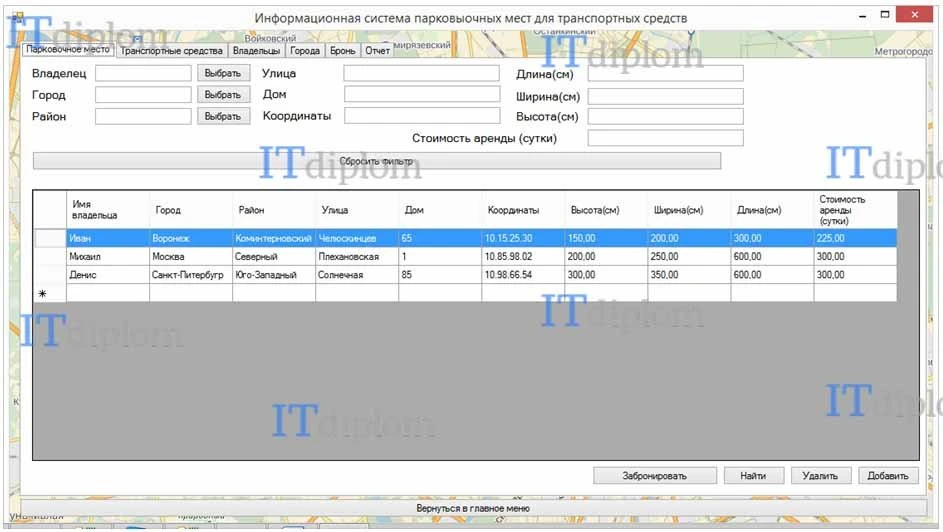Sort by Длина(см) column header
Screen dimensions: 943x532
[772, 210]
